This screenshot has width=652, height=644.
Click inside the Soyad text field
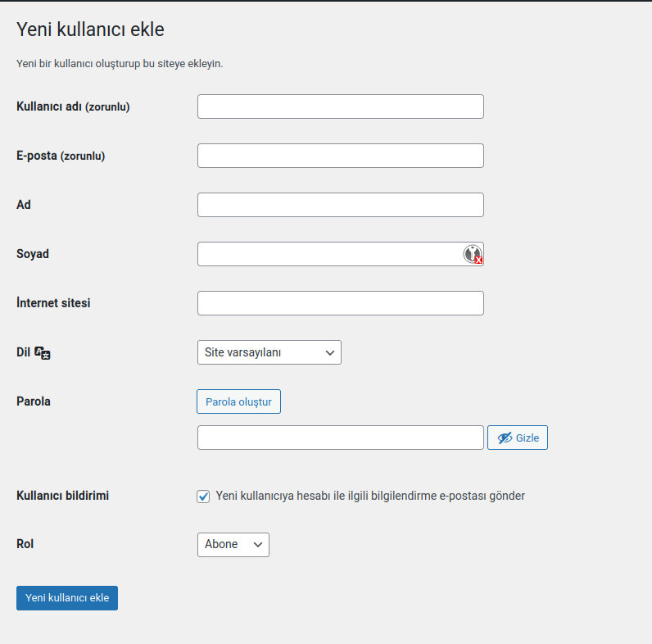click(328, 254)
